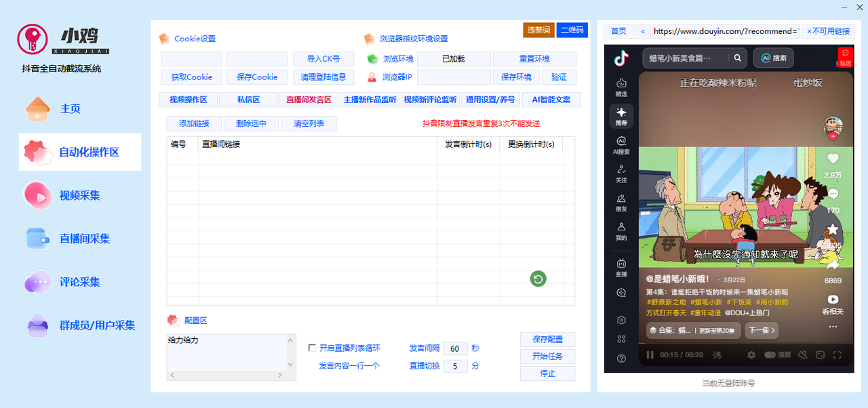Screen dimensions: 868x408
Task: Open 视频采集 in left sidebar
Action: pos(79,195)
